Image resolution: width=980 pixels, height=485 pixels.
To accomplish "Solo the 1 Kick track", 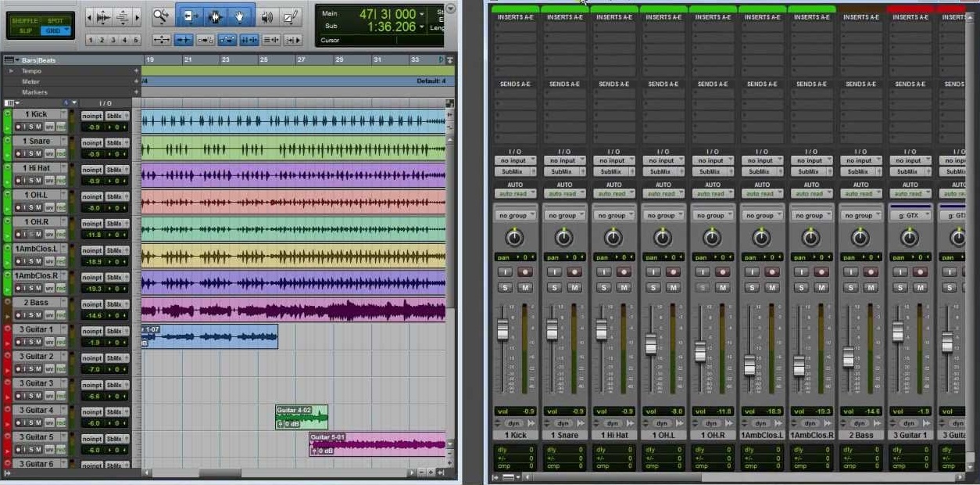I will (x=31, y=127).
